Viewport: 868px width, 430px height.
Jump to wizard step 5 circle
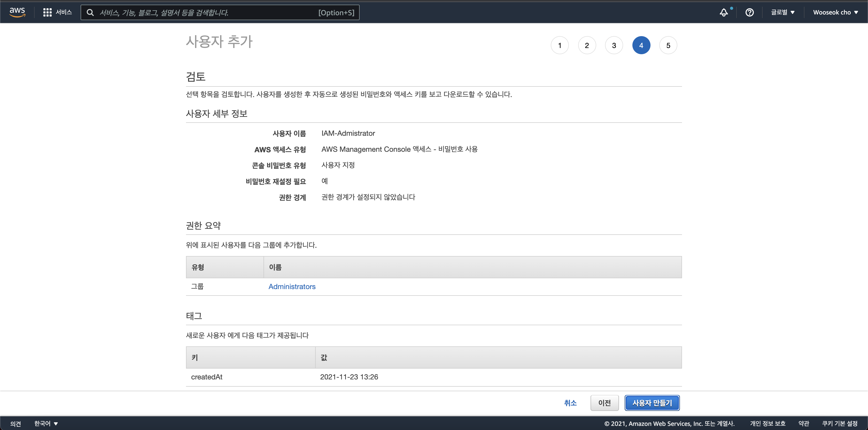tap(668, 45)
